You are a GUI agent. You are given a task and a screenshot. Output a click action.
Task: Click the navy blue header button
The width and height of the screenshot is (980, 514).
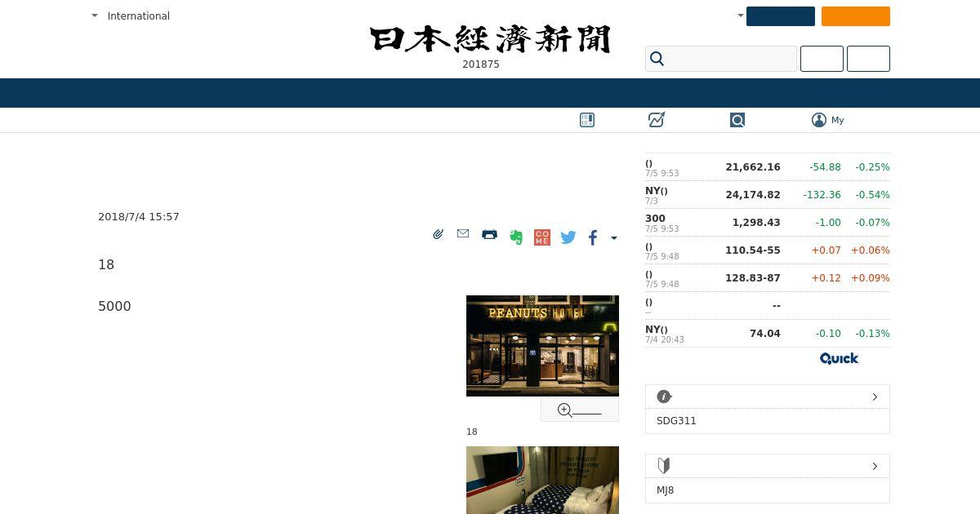(781, 16)
